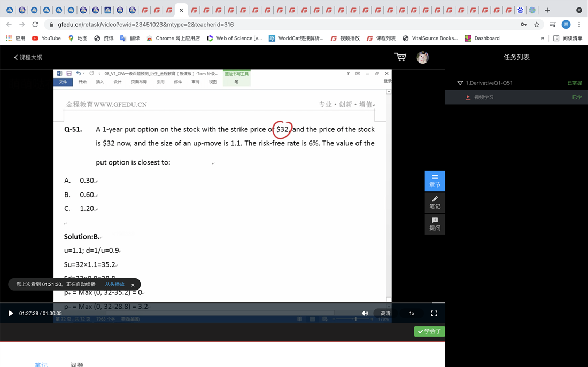Enter fullscreen video mode
The width and height of the screenshot is (588, 367).
click(x=434, y=313)
